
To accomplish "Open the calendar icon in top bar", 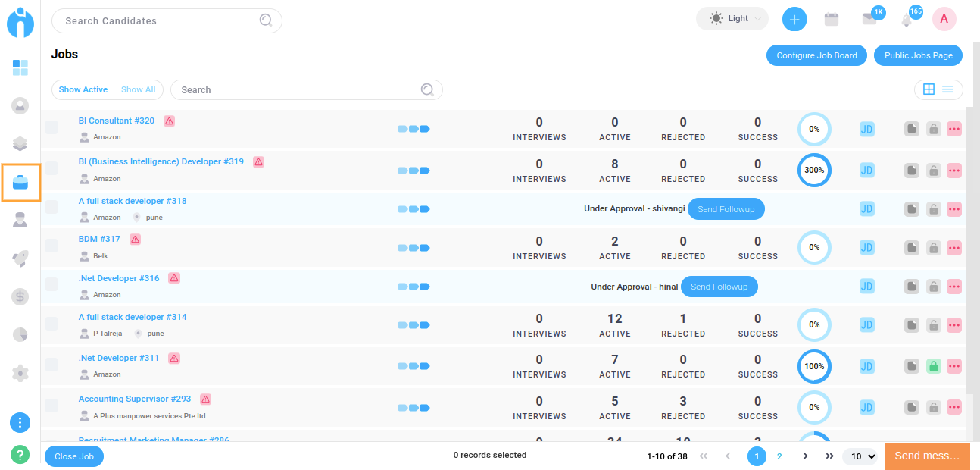I will tap(832, 20).
